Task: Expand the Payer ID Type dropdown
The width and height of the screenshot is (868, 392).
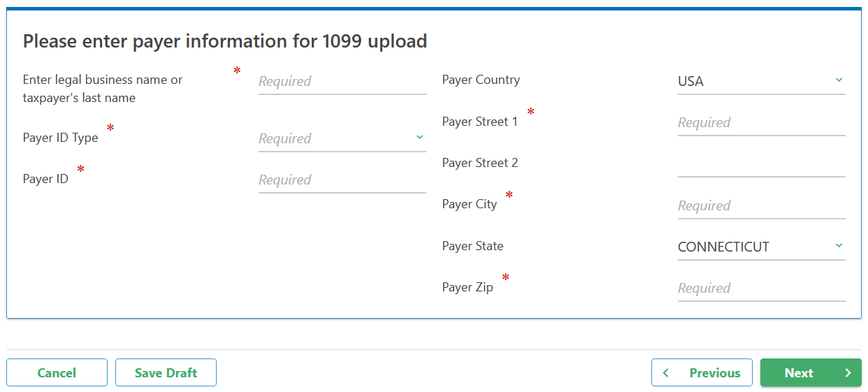Action: tap(335, 138)
